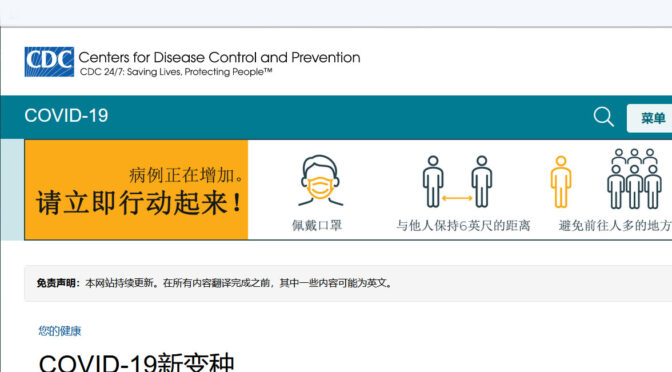Screen dimensions: 672x372
Task: Click the 与他人保持6英尺的距离 label
Action: (x=463, y=225)
